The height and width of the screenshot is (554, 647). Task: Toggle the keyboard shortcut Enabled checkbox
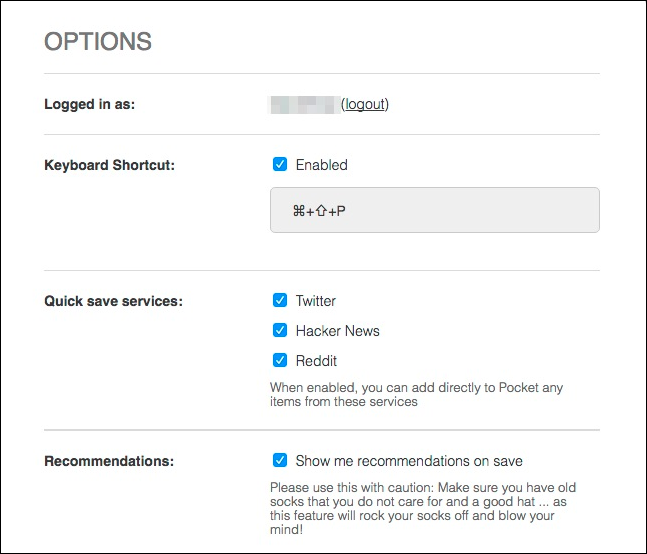tap(280, 164)
